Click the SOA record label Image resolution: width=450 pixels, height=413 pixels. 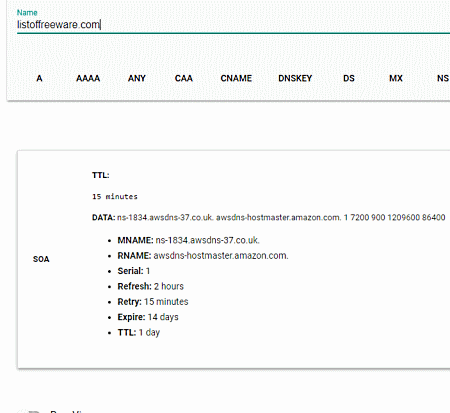coord(41,259)
